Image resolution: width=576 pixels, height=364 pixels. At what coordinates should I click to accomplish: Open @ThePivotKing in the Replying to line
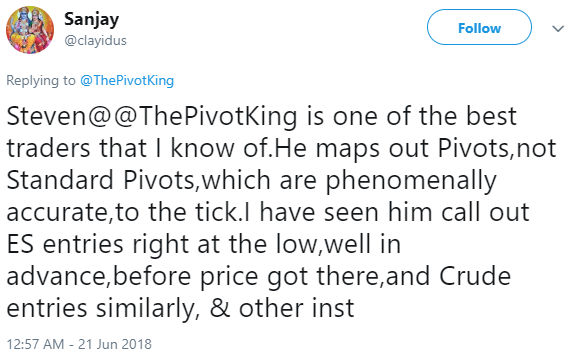(x=127, y=80)
